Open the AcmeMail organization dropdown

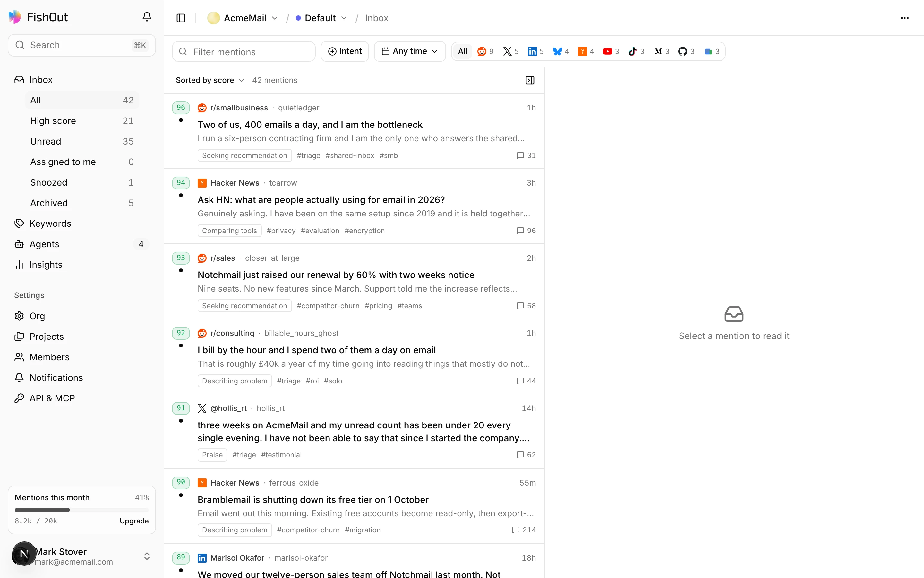coord(243,18)
